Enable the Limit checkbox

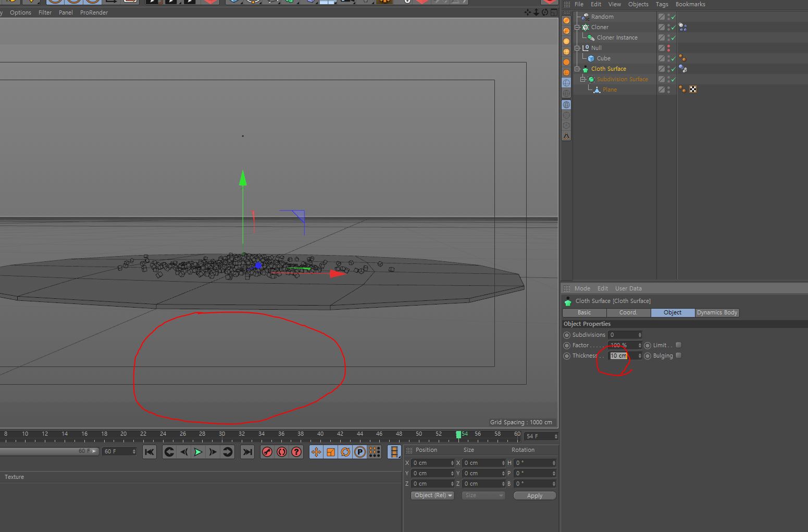[678, 345]
